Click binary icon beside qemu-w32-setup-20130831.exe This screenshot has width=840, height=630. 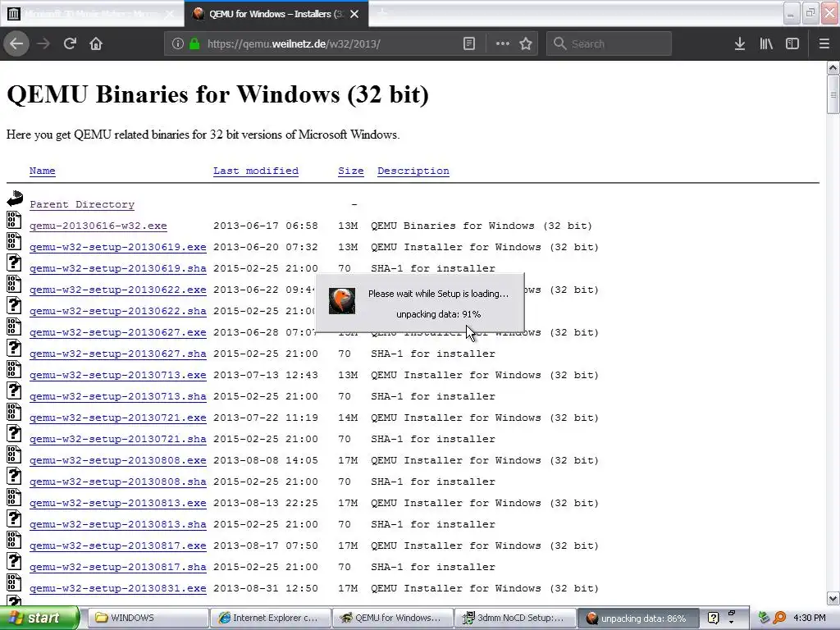coord(14,583)
